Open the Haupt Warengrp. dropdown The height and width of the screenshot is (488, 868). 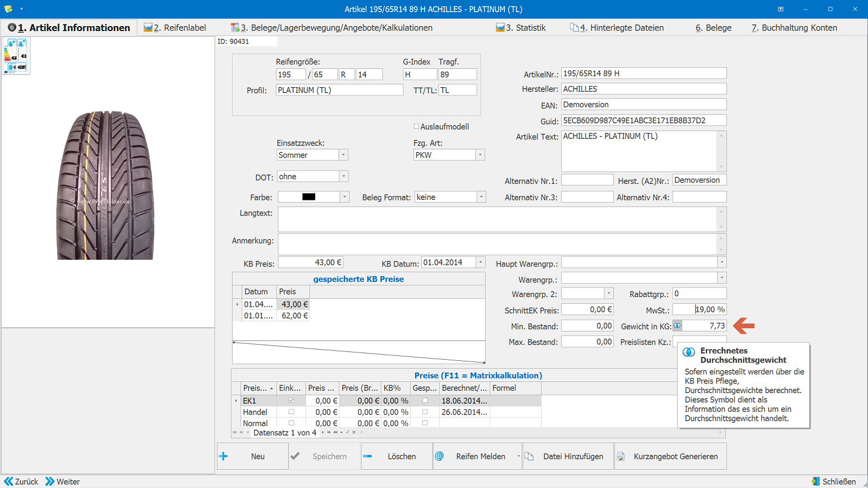(721, 262)
